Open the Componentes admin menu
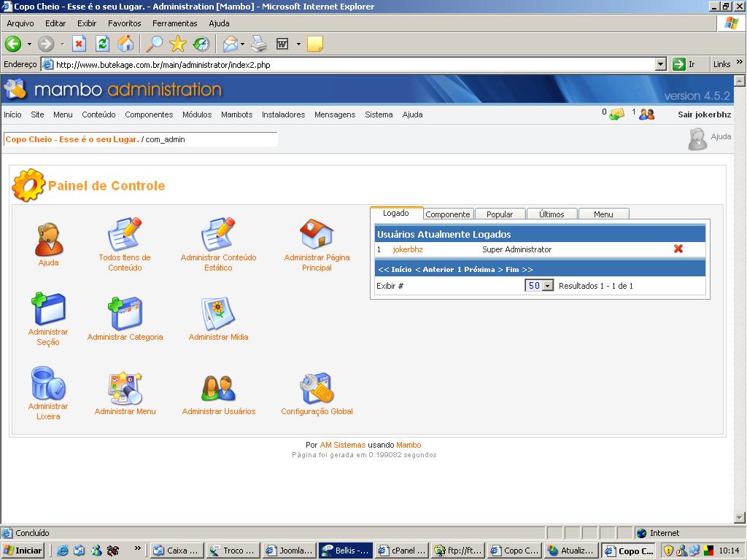The height and width of the screenshot is (560, 747). click(149, 114)
